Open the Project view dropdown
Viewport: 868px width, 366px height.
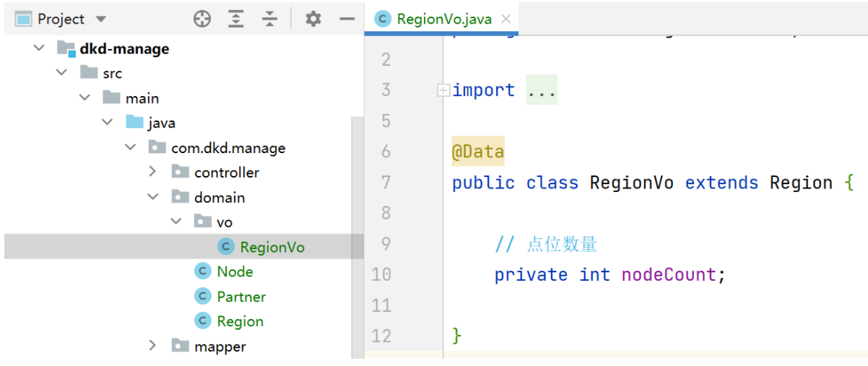point(100,19)
